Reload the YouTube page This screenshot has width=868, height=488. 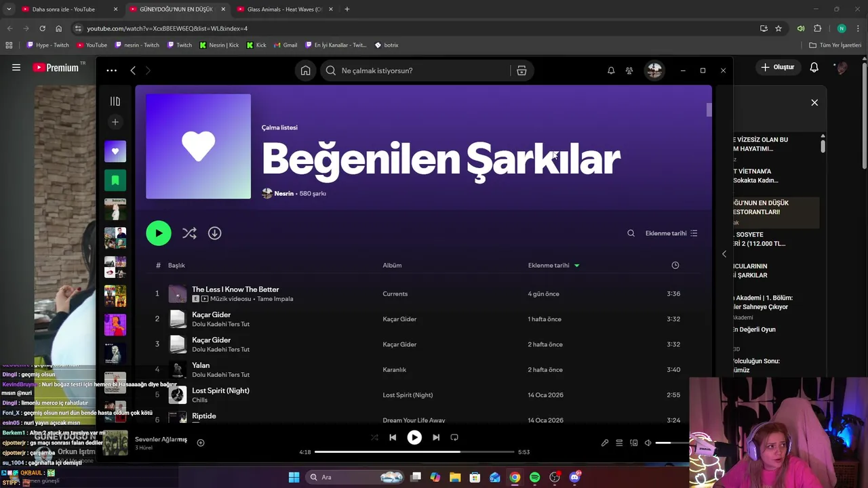click(x=42, y=28)
